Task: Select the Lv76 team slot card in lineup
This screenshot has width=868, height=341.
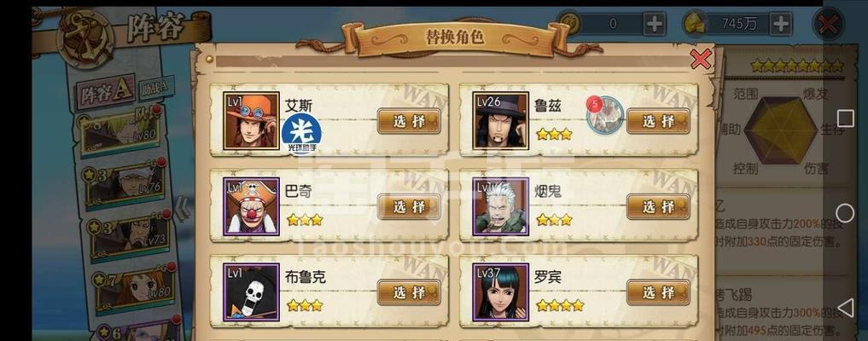Action: pos(126,185)
